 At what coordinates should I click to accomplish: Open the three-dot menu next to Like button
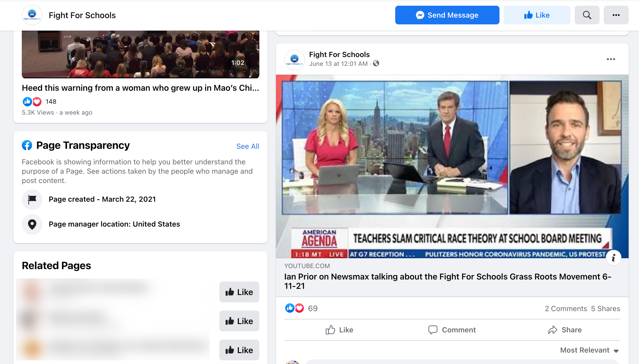616,15
